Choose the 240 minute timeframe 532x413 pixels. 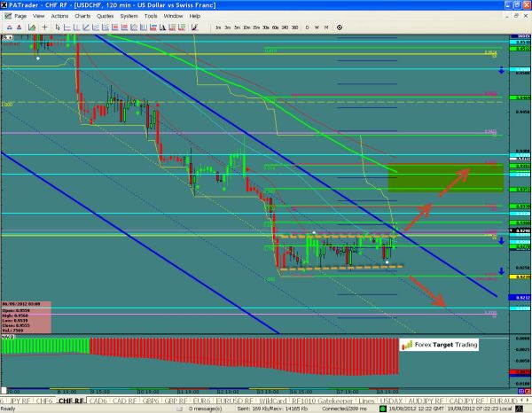[285, 27]
